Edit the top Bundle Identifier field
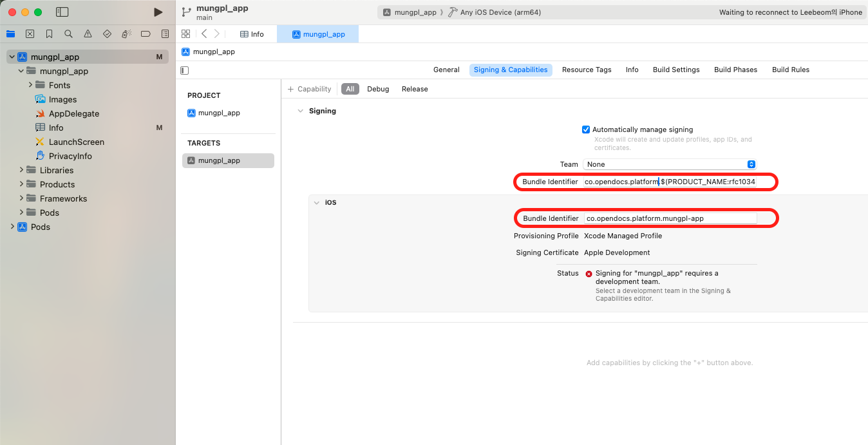868x445 pixels. [670, 182]
